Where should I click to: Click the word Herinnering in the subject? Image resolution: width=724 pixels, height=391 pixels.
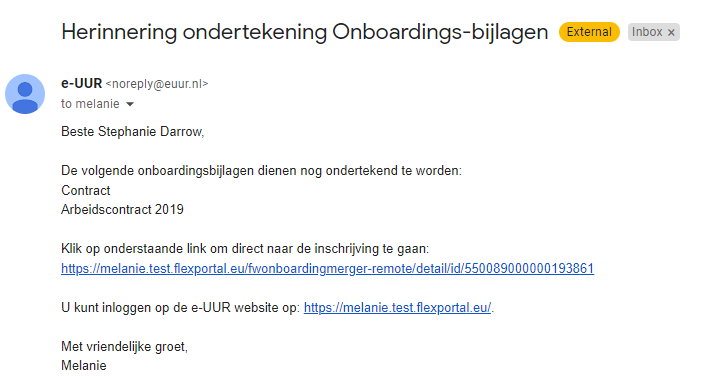119,32
